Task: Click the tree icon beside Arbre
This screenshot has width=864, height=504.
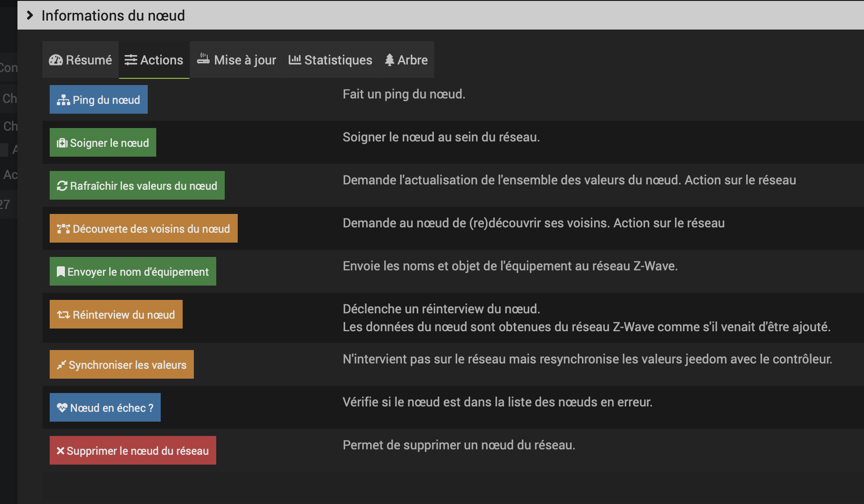Action: pyautogui.click(x=389, y=60)
